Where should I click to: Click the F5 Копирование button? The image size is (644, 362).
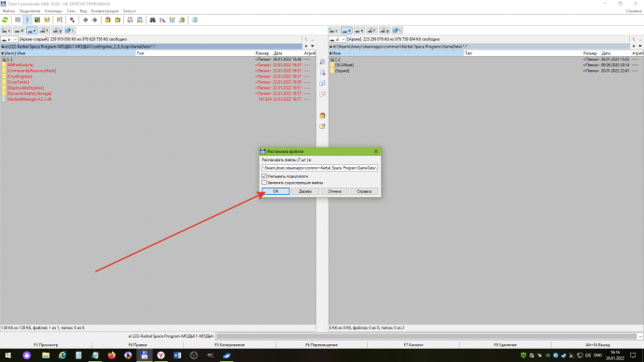[x=230, y=345]
